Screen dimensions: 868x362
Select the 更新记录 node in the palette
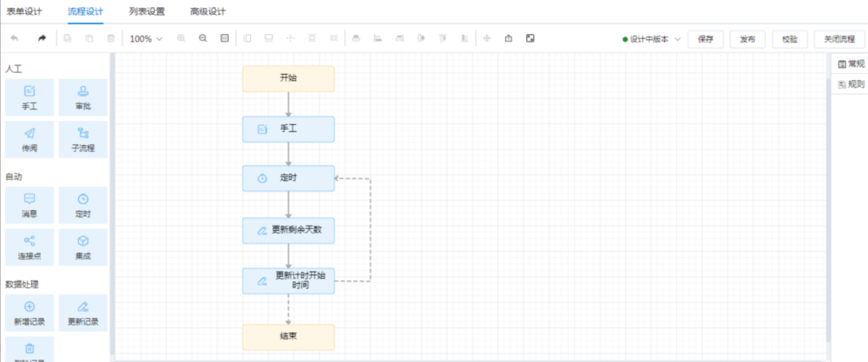point(83,313)
